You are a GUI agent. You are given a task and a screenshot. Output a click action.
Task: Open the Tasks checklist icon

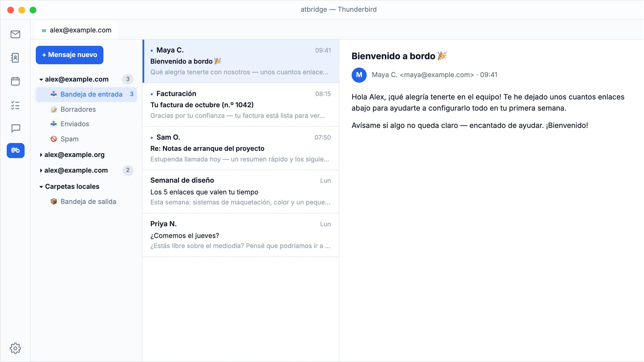15,105
